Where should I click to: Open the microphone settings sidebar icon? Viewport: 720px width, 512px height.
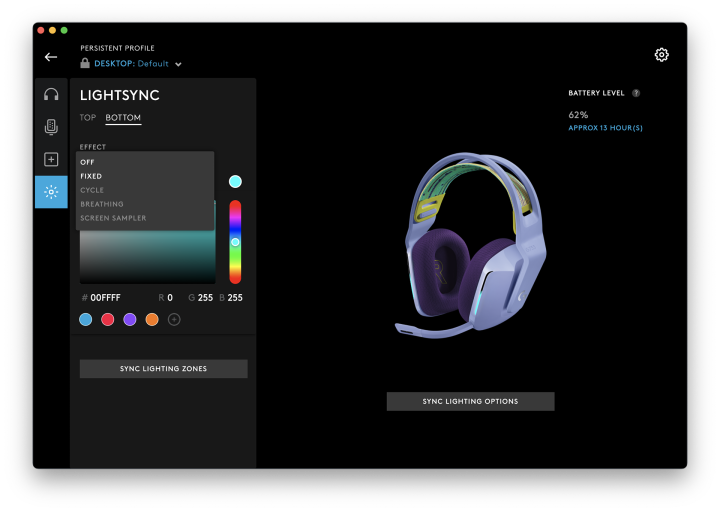coord(51,127)
